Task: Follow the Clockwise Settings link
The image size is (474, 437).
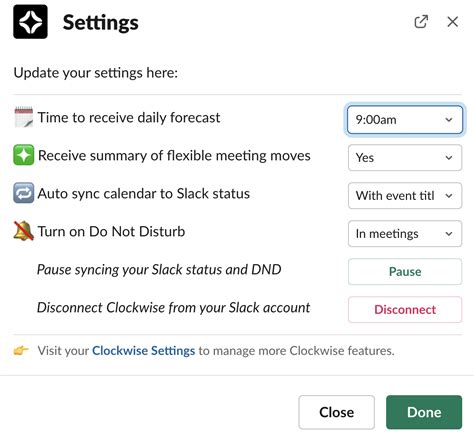Action: click(143, 351)
